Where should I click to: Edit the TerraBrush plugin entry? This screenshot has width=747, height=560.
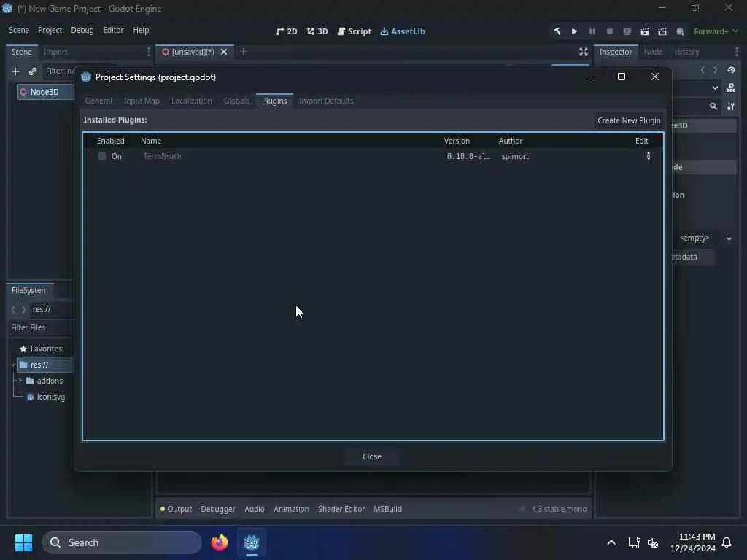[x=648, y=156]
